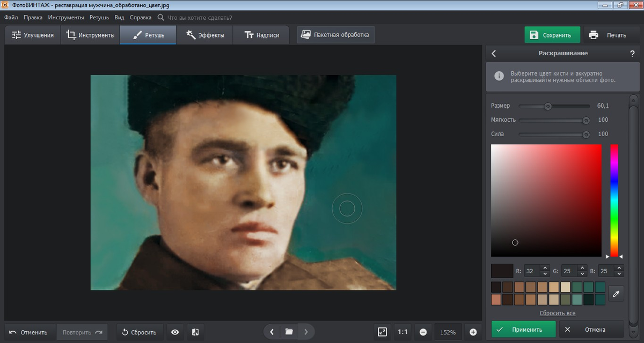The height and width of the screenshot is (343, 644).
Task: Switch to the Улучшения tab
Action: [33, 35]
